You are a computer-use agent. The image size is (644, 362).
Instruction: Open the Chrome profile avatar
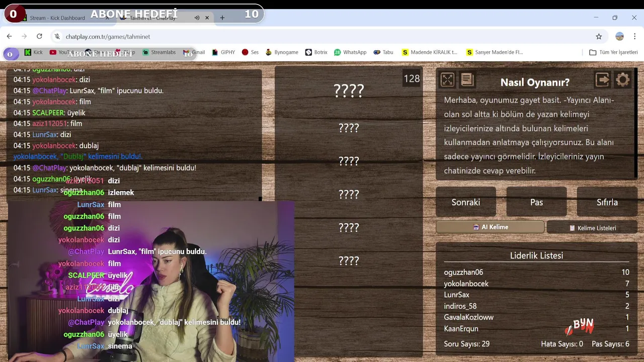620,36
